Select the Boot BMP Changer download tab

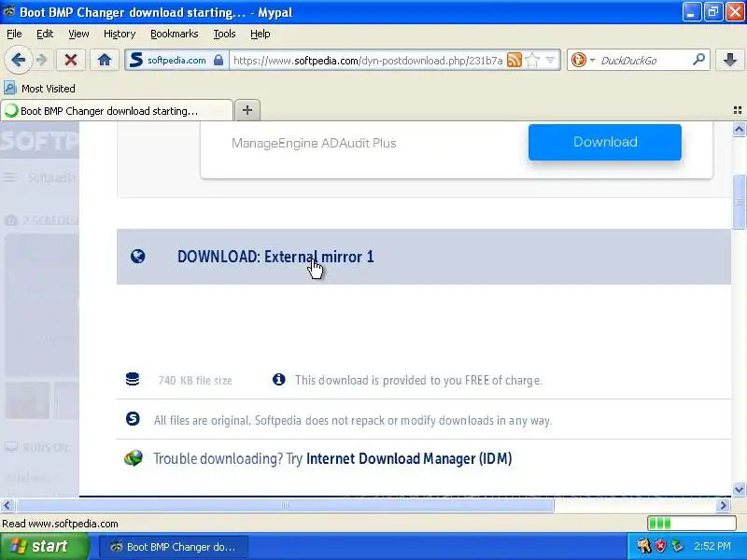(117, 110)
